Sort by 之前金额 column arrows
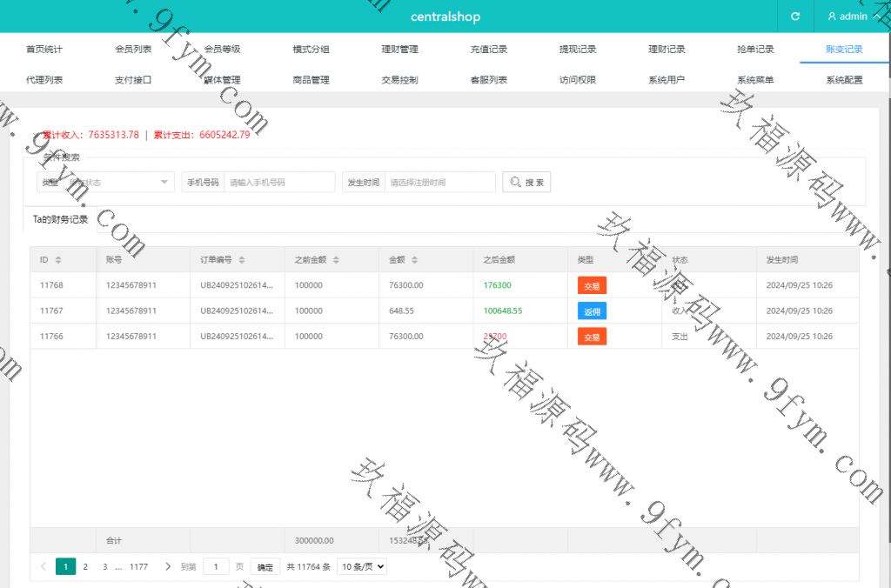The width and height of the screenshot is (891, 588). [336, 260]
